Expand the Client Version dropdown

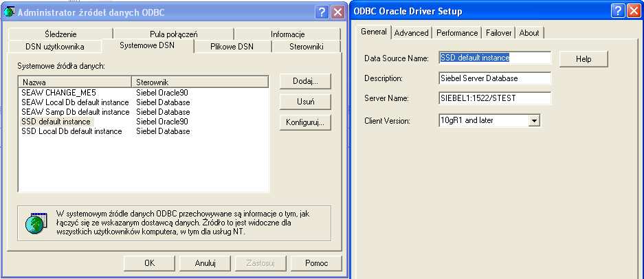click(533, 120)
